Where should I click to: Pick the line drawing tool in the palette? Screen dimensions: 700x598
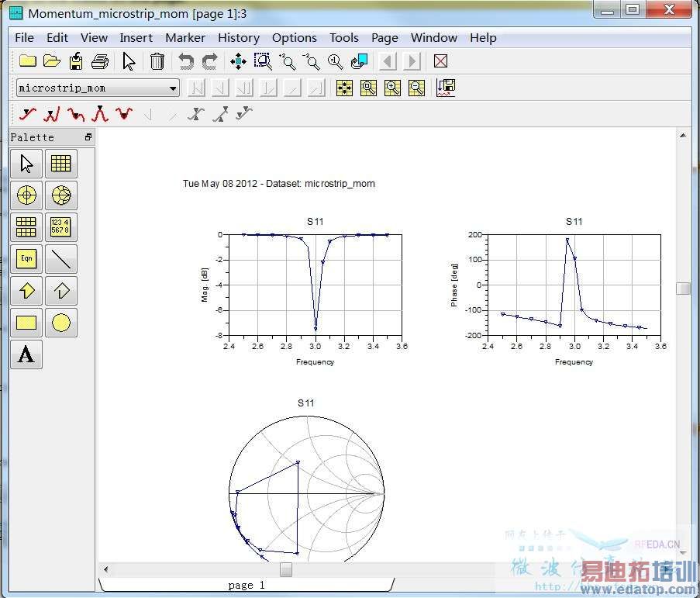point(60,258)
